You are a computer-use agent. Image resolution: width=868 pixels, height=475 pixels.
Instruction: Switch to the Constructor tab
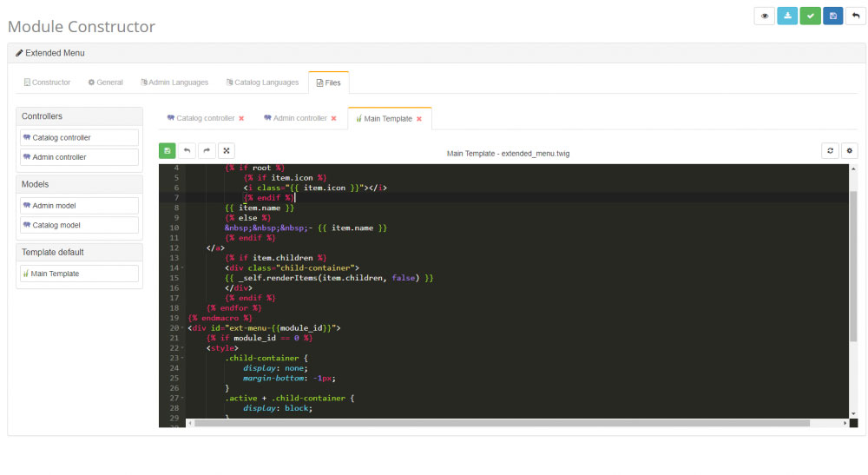tap(48, 82)
